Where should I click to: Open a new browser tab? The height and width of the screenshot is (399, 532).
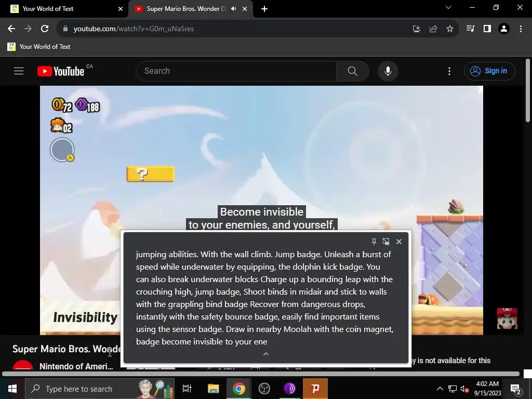point(264,9)
